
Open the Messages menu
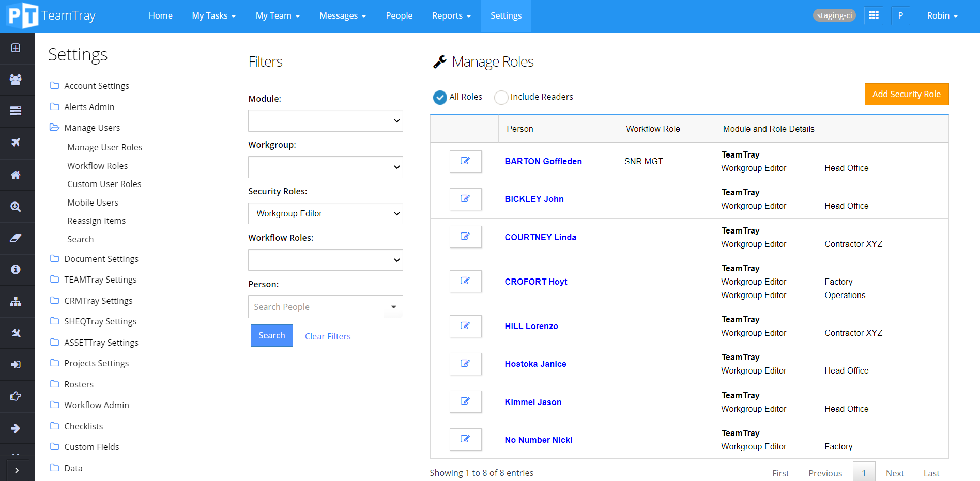[x=343, y=16]
